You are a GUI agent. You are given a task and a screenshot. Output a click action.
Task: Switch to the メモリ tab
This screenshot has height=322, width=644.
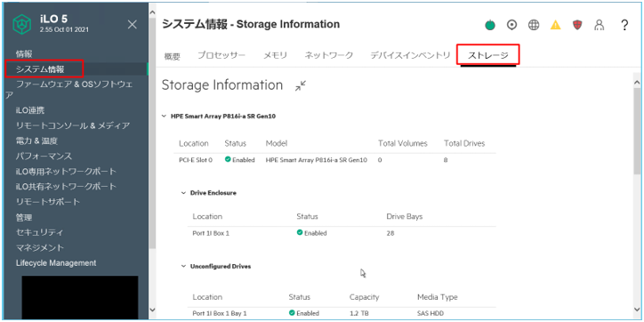point(275,55)
